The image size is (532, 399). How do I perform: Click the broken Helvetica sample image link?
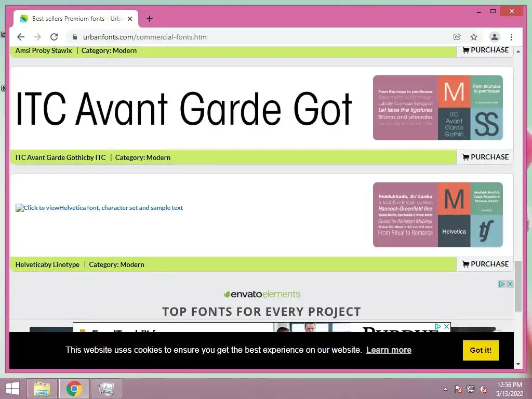99,208
